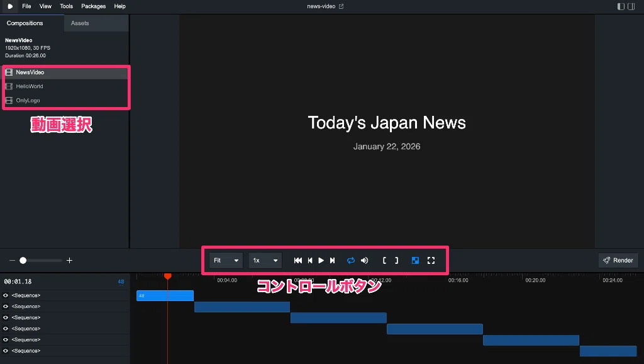644x364 pixels.
Task: Click the "January 22, 2026" date in preview
Action: click(x=387, y=147)
